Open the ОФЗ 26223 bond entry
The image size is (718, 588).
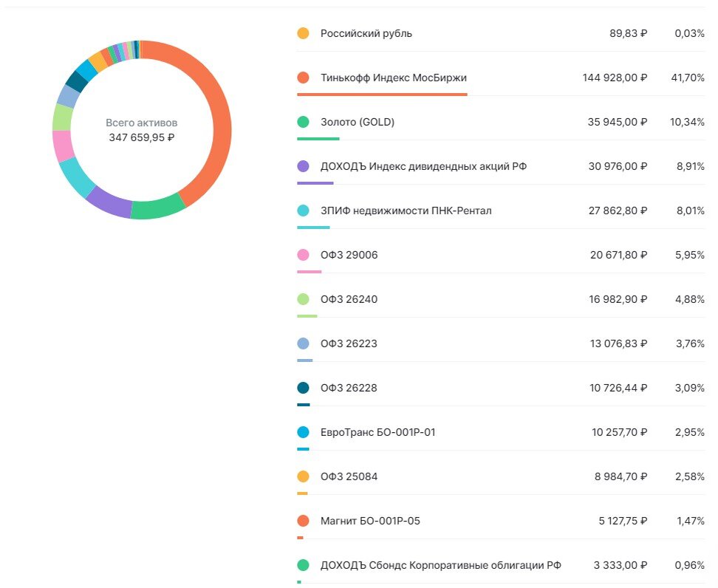pyautogui.click(x=349, y=343)
